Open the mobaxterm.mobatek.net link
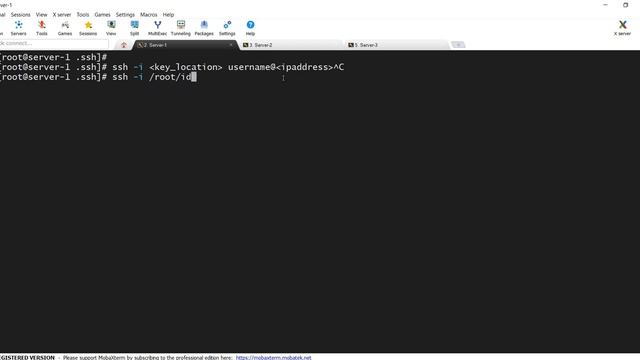Image resolution: width=640 pixels, height=360 pixels. 273,357
